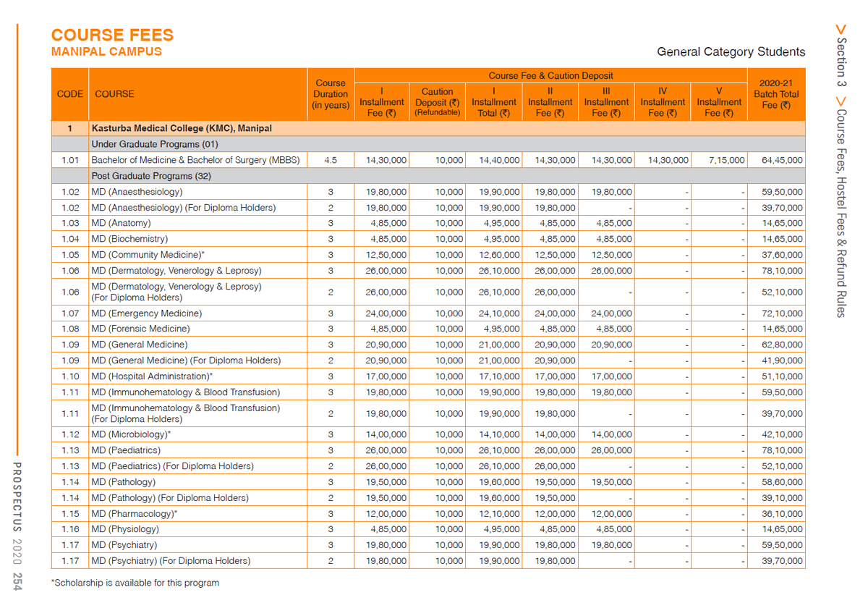Screen dimensions: 868x603
Task: Click Course Fees, Hostel Fees & Refund Rules label
Action: (841, 213)
